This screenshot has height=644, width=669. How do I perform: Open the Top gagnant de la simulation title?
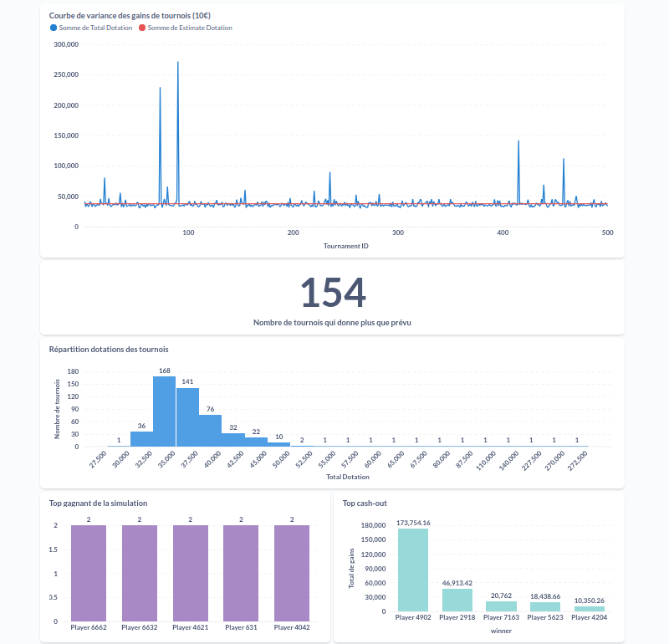[x=98, y=503]
